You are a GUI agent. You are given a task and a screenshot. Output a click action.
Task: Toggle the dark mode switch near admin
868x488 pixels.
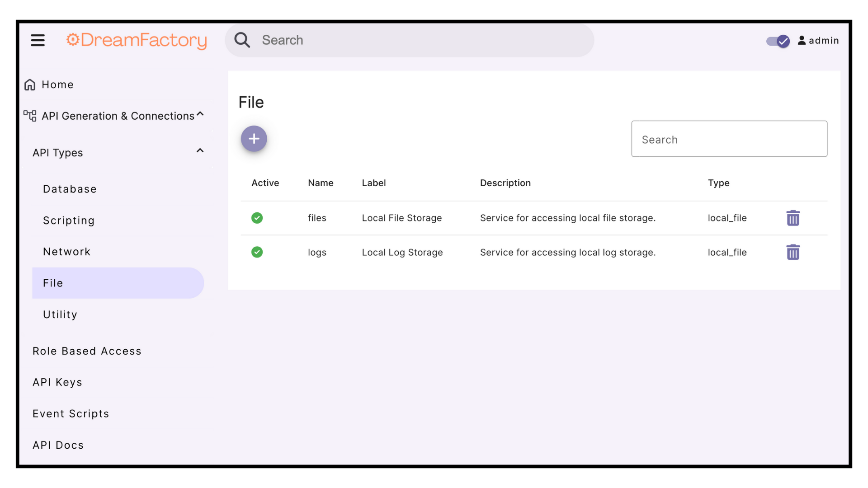tap(778, 41)
